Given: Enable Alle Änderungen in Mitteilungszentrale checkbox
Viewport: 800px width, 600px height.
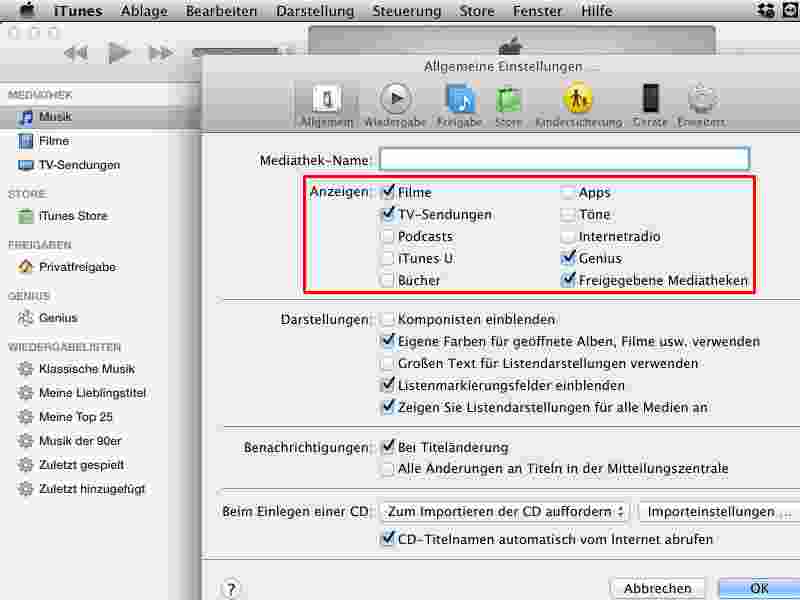Looking at the screenshot, I should pos(388,468).
